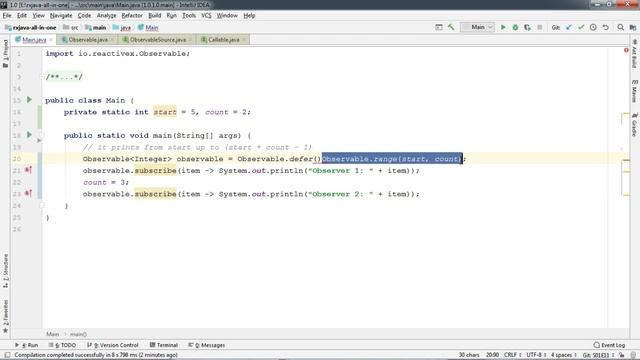Start debugging with the bug icon

515,27
